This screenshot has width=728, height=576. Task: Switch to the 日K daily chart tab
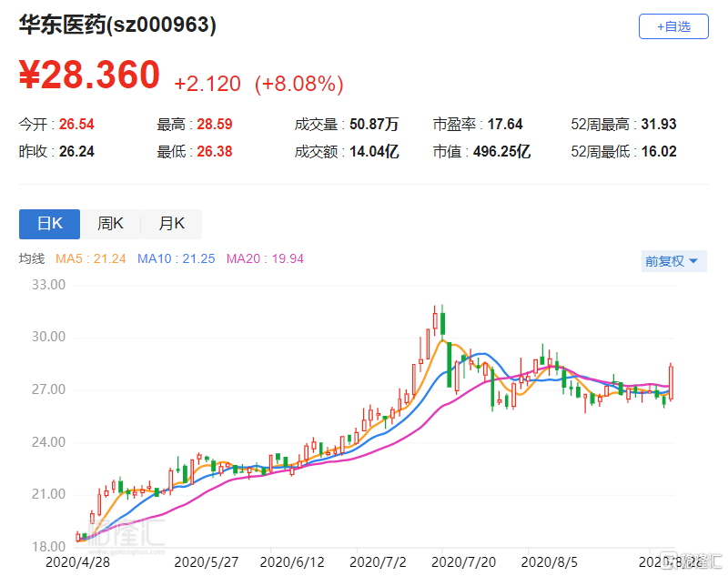click(50, 224)
